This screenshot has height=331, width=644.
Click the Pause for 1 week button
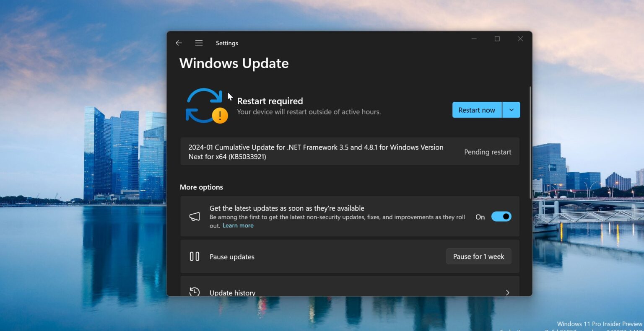tap(478, 256)
